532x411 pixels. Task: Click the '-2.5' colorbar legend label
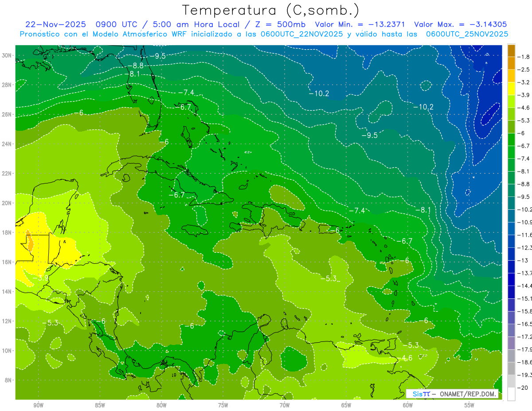click(524, 70)
